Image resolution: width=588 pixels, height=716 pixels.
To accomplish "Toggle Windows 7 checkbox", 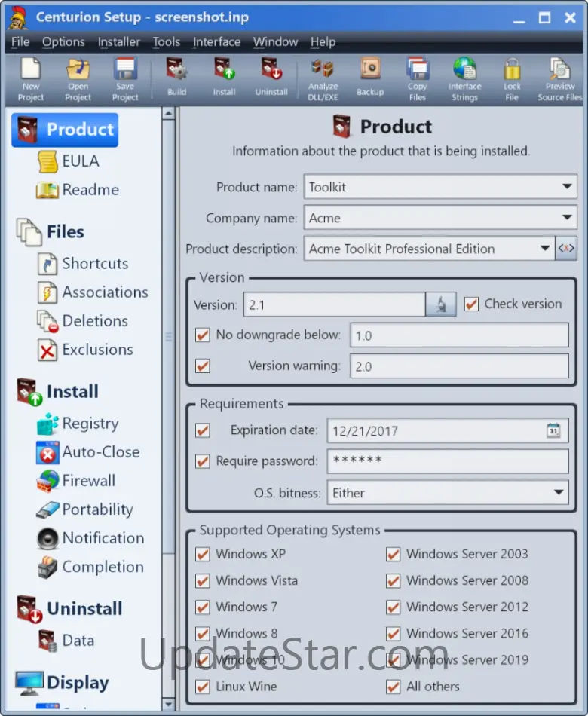I will [202, 607].
